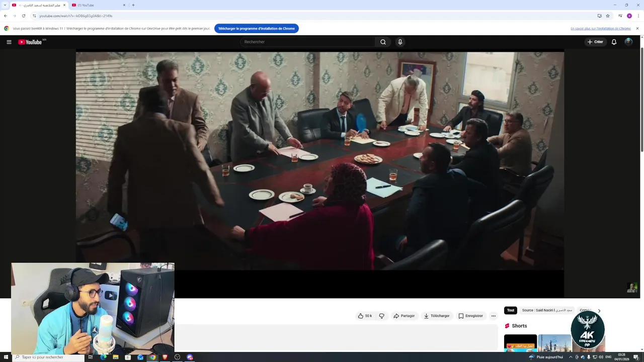Screen dimensions: 644x362
Task: Dismiss the Chrome install info bar
Action: (637, 29)
